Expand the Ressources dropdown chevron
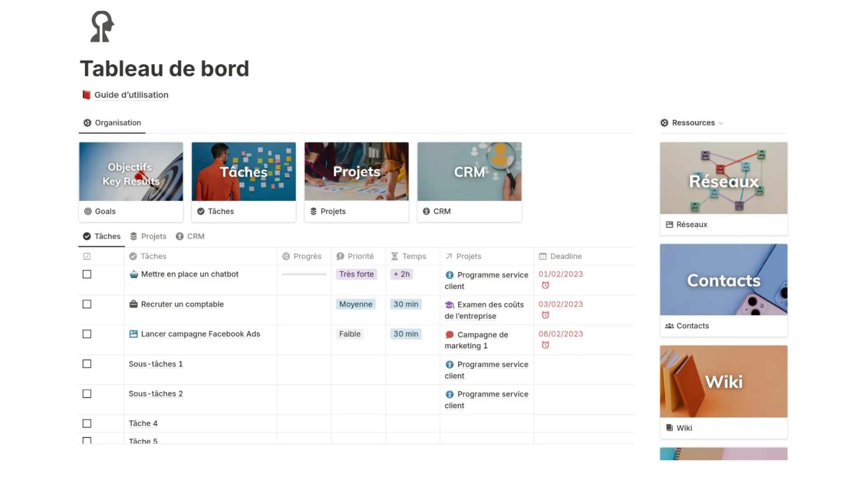This screenshot has height=488, width=868. [x=721, y=123]
